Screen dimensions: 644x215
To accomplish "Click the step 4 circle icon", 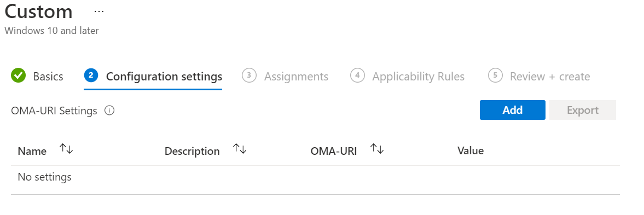I will (357, 75).
